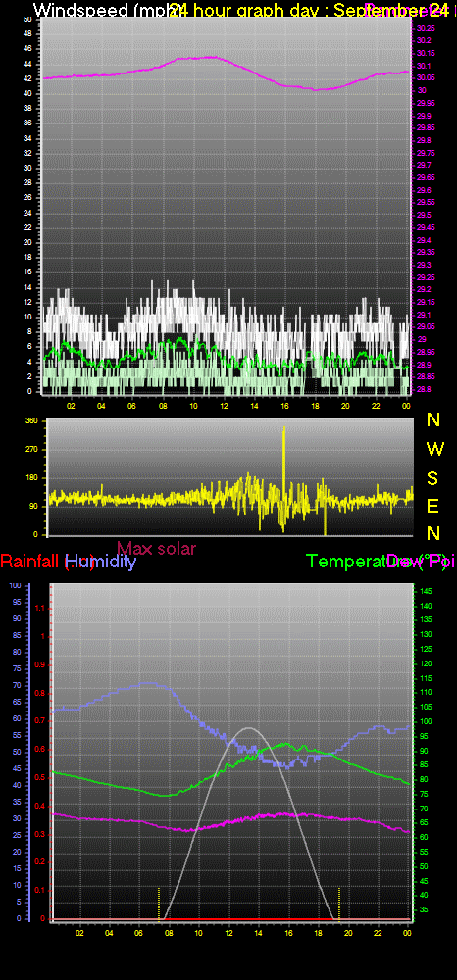Click the S compass direction label
The image size is (457, 980).
[x=432, y=478]
